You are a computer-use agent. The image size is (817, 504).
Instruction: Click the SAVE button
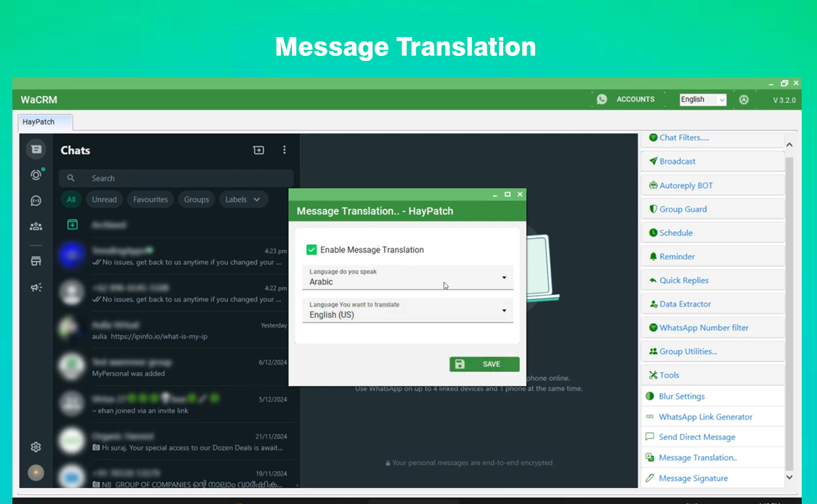[x=484, y=364]
